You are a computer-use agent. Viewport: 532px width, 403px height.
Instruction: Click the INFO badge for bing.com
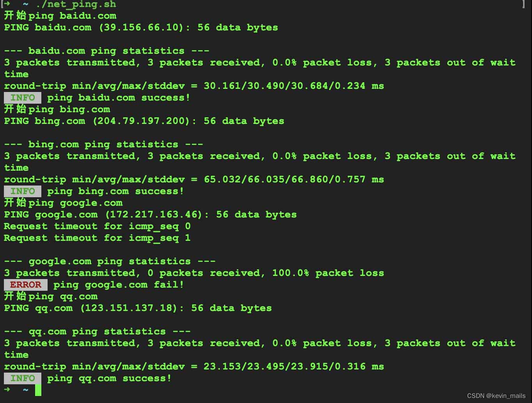(x=23, y=191)
